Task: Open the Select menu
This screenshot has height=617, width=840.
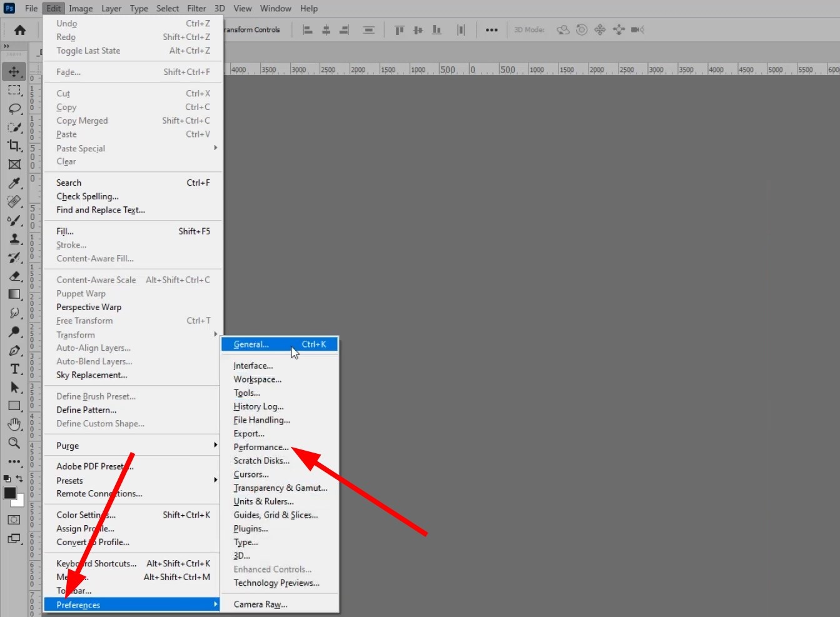Action: click(168, 8)
